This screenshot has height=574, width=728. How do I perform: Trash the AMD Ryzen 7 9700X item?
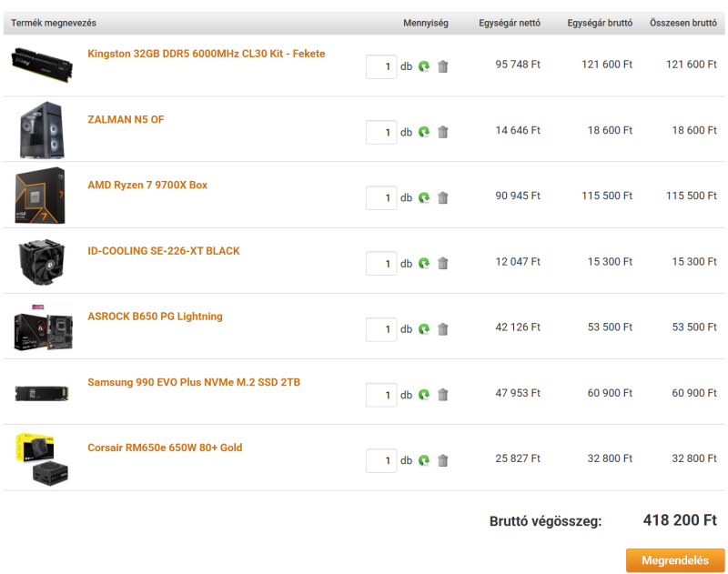[443, 197]
